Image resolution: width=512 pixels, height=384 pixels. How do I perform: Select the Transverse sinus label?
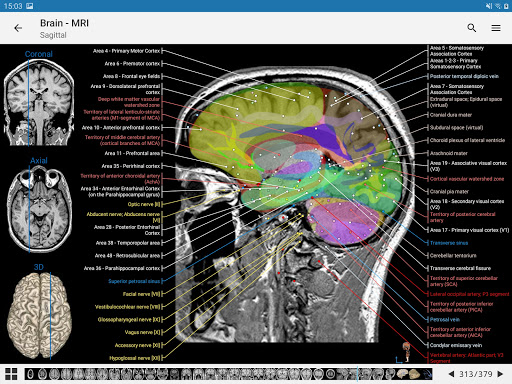click(449, 243)
